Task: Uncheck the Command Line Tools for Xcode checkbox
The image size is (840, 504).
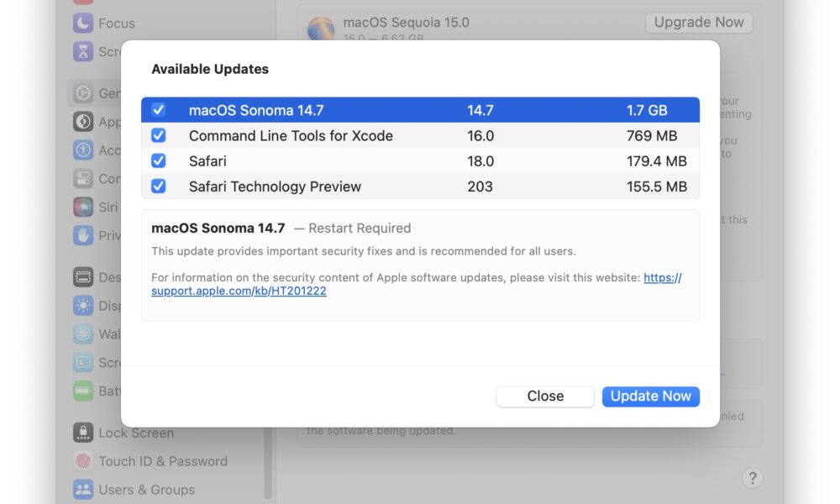Action: (x=158, y=135)
